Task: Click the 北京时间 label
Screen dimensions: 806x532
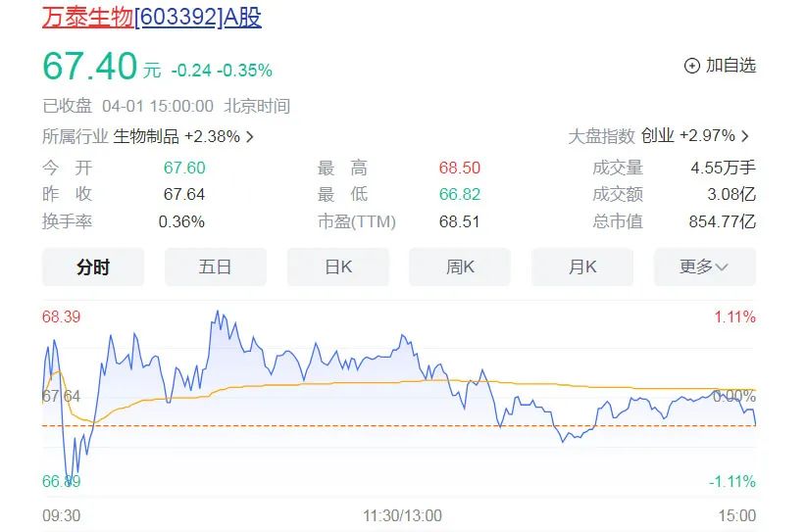Action: point(257,106)
